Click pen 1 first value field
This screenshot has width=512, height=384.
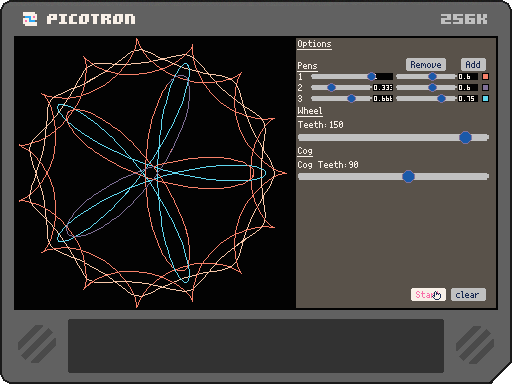point(383,77)
